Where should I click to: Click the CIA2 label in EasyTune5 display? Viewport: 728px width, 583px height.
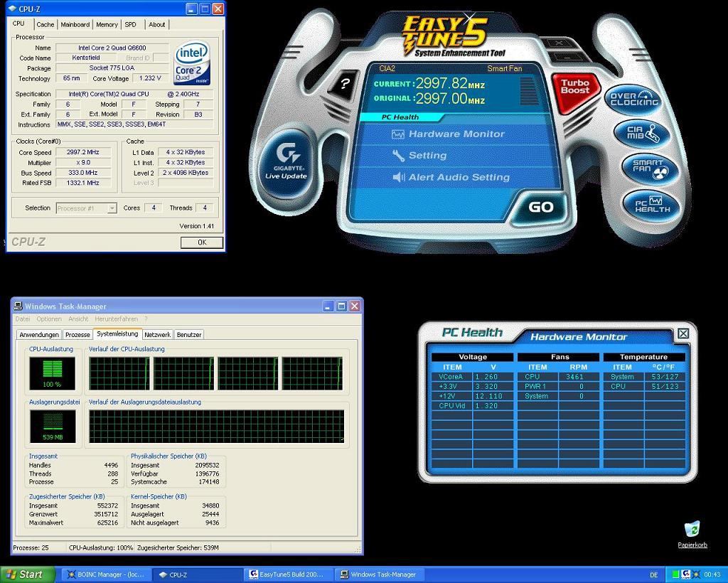click(x=387, y=69)
